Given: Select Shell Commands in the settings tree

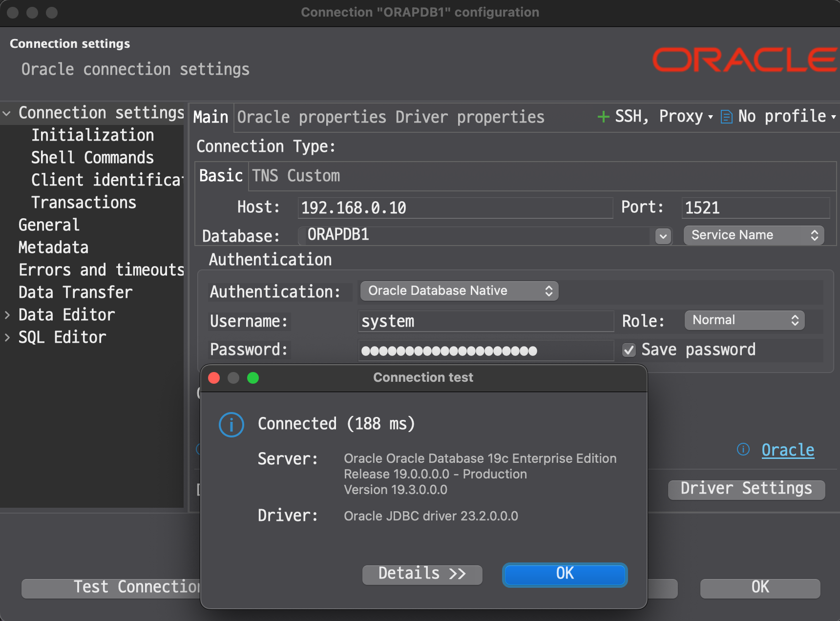Looking at the screenshot, I should click(x=93, y=158).
